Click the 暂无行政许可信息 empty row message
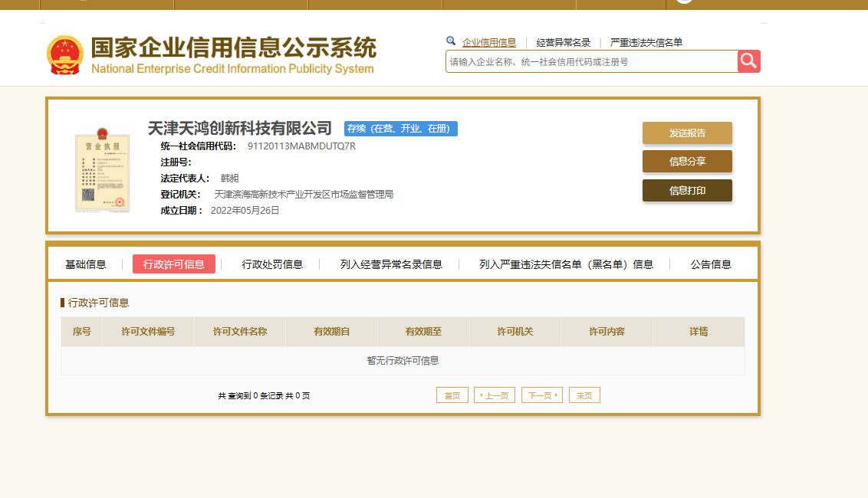The width and height of the screenshot is (868, 498). (403, 361)
